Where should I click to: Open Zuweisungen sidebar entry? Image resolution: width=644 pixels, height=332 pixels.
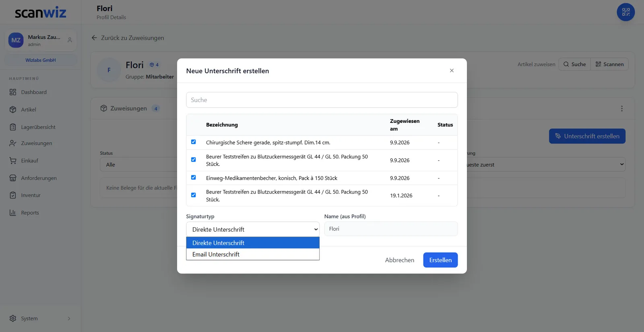tap(40, 143)
